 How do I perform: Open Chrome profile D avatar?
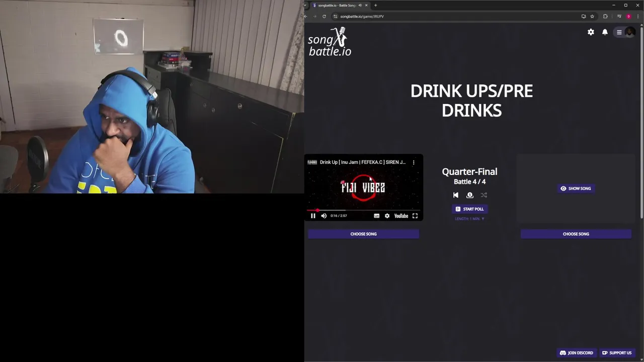[628, 16]
